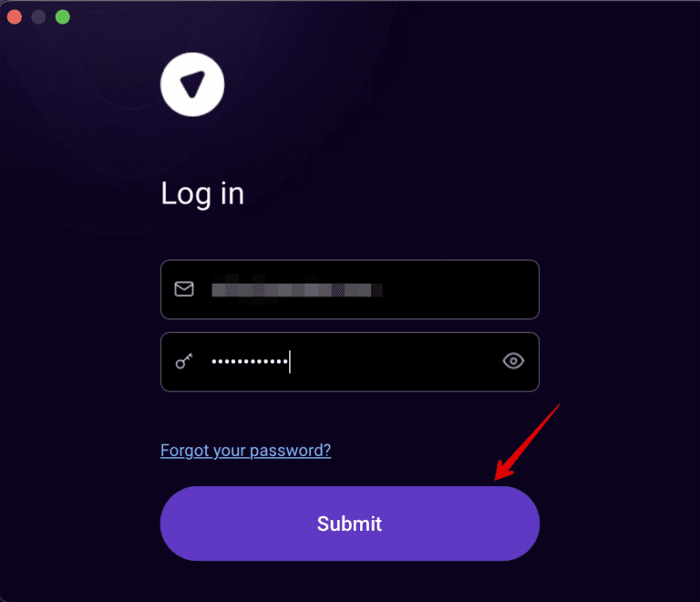This screenshot has height=602, width=700.
Task: Open the "Forgot your password?" link
Action: [x=245, y=451]
